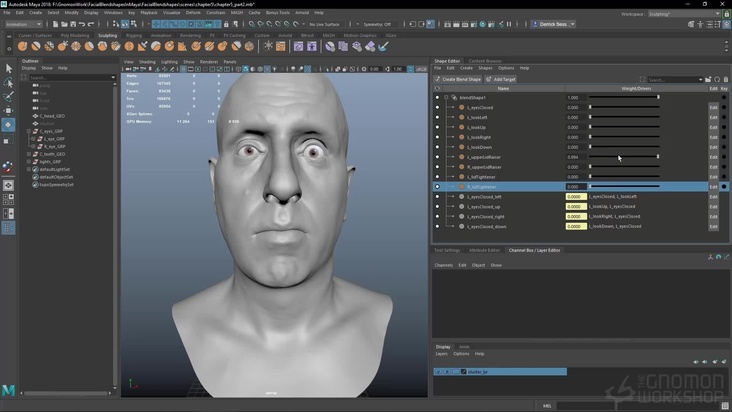Open the Symmetry: Off dropdown

tap(378, 24)
